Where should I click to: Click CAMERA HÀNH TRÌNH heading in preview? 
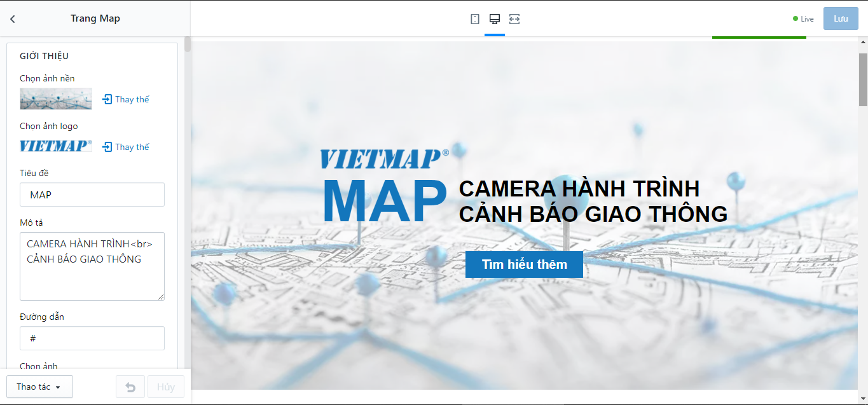pyautogui.click(x=579, y=189)
